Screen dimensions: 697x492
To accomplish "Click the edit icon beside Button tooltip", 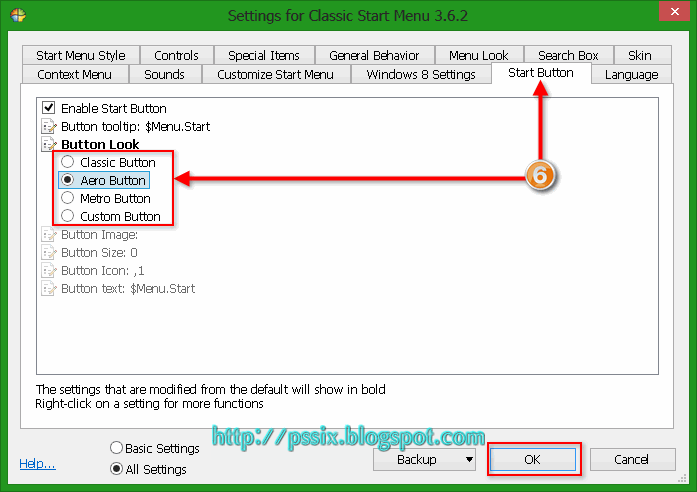I will [x=49, y=127].
